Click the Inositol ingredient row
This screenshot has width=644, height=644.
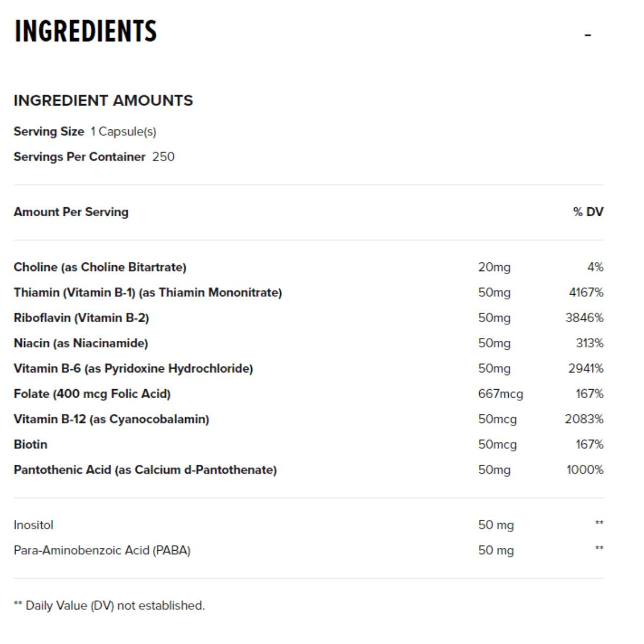pyautogui.click(x=309, y=525)
